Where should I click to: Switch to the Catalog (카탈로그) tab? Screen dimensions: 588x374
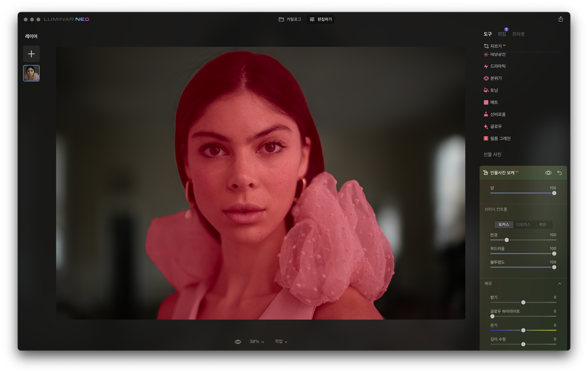[x=290, y=19]
